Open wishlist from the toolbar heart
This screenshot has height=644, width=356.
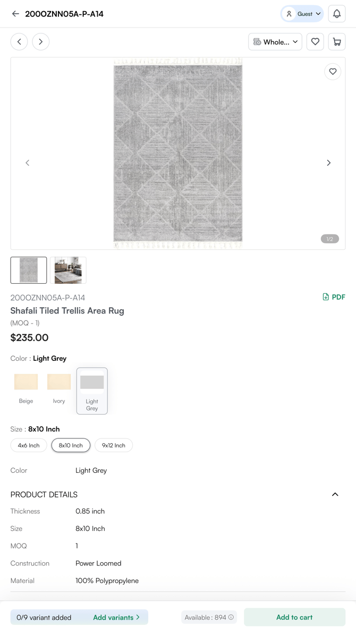click(x=315, y=41)
